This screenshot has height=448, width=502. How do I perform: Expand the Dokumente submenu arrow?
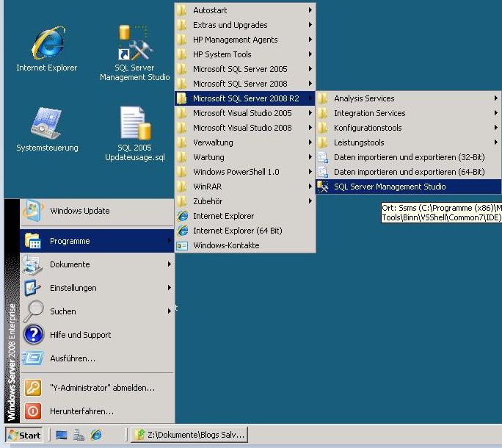(x=169, y=264)
